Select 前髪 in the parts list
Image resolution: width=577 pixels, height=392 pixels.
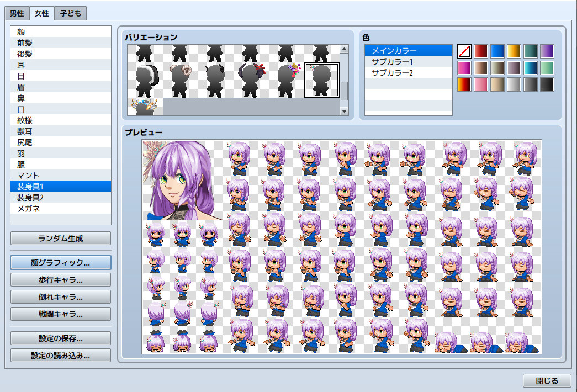60,43
